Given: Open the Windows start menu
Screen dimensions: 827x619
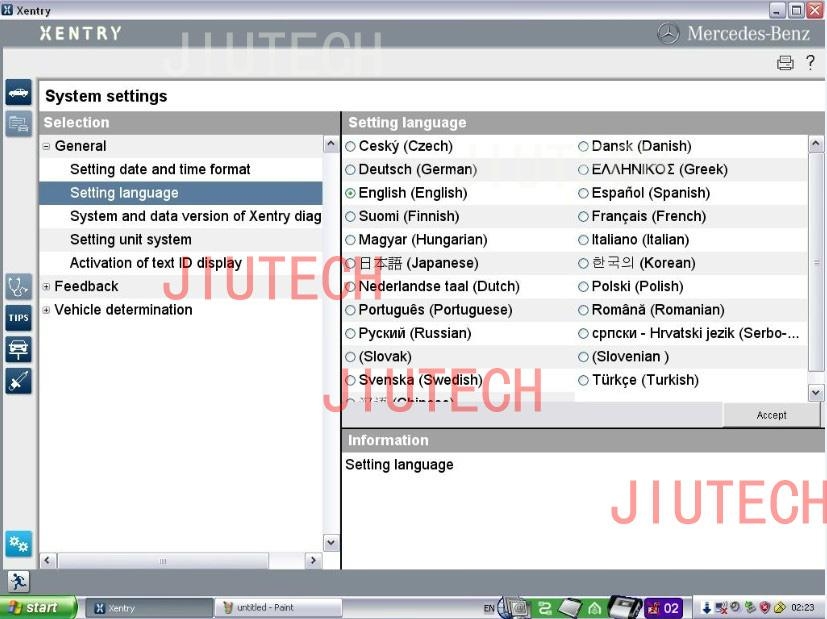Looking at the screenshot, I should click(37, 608).
